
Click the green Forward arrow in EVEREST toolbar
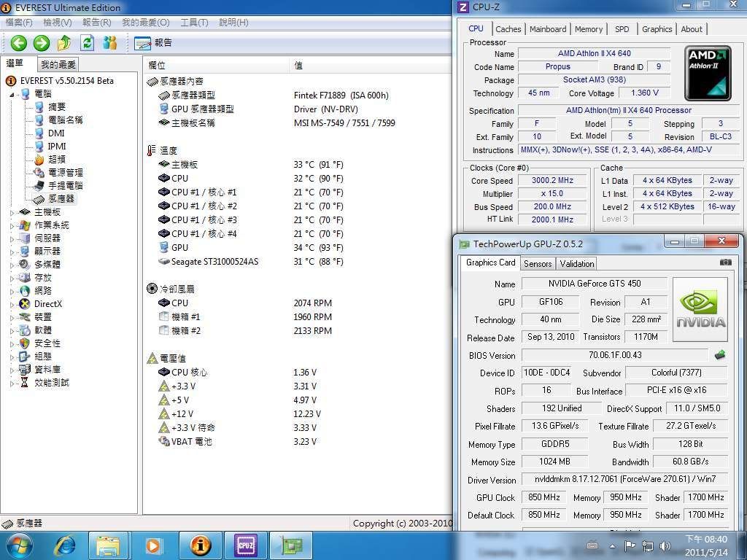(x=42, y=43)
